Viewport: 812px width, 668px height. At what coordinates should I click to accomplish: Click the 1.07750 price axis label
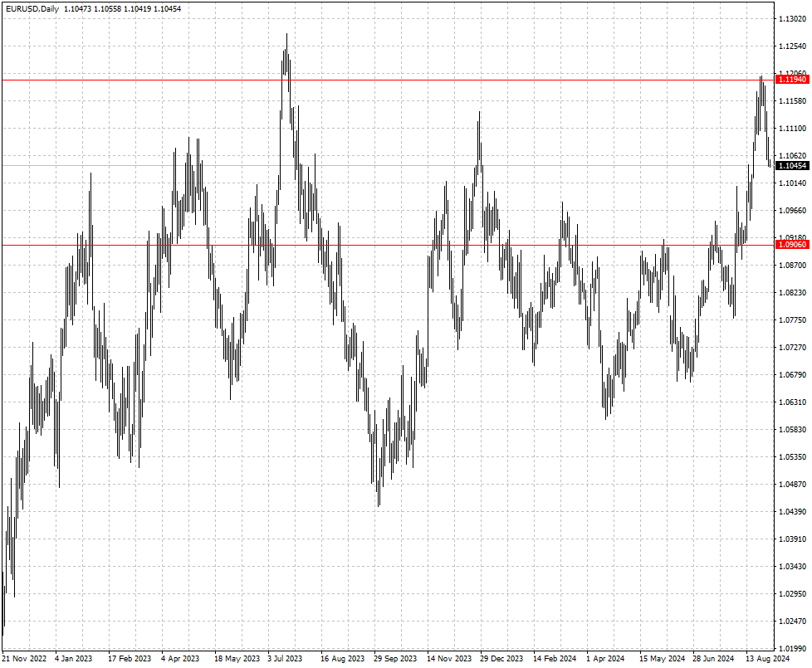pyautogui.click(x=792, y=320)
